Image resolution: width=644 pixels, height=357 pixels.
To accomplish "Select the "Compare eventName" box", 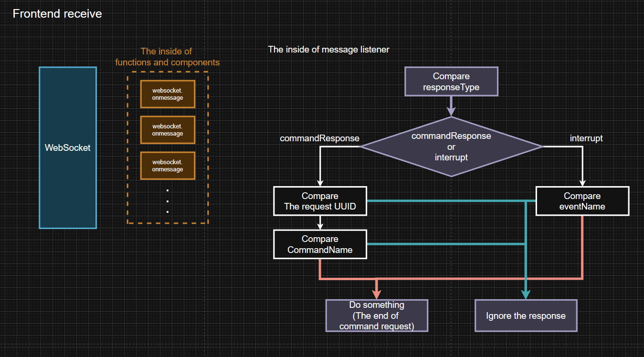I will pos(582,201).
